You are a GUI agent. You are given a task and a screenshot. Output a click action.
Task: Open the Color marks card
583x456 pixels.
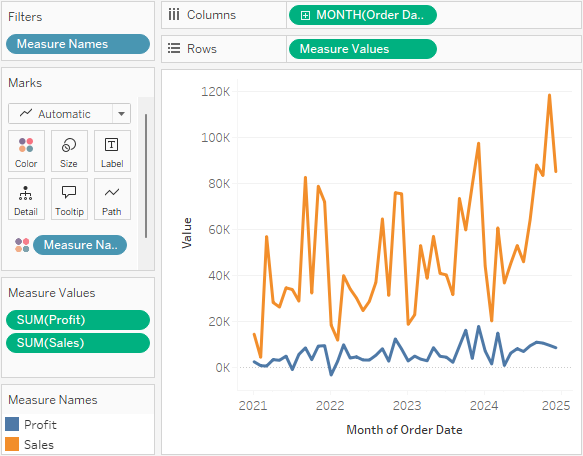click(x=26, y=151)
